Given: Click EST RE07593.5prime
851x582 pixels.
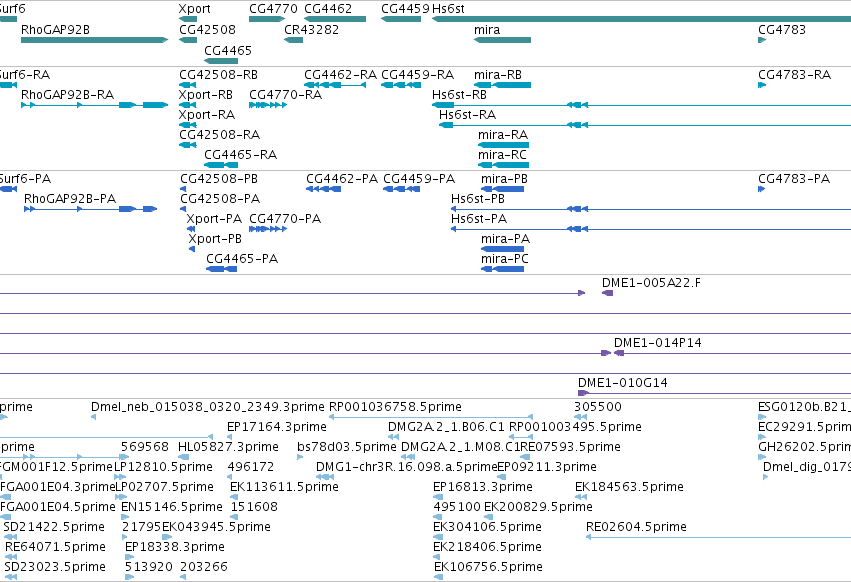Looking at the screenshot, I should (x=525, y=457).
